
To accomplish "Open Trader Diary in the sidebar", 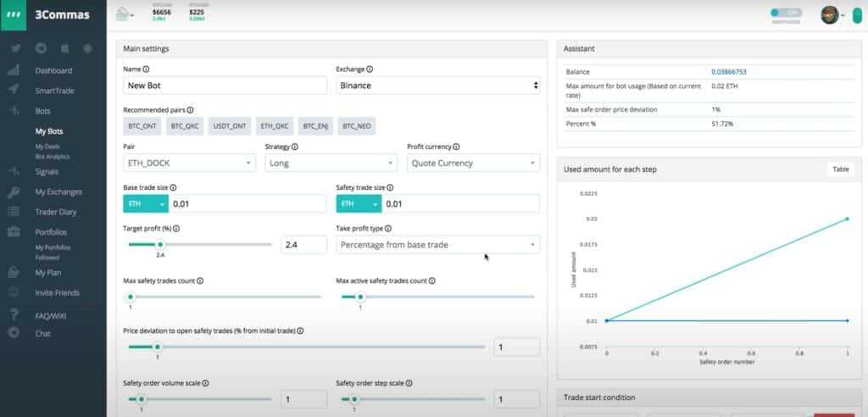I will (56, 211).
